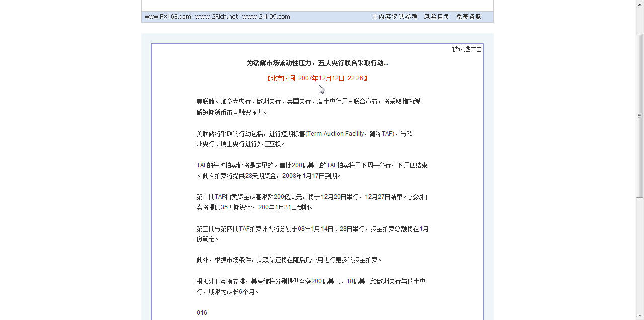Click the paragraph starting 此外,根据市场条件
Image resolution: width=644 pixels, height=320 pixels.
(x=289, y=260)
